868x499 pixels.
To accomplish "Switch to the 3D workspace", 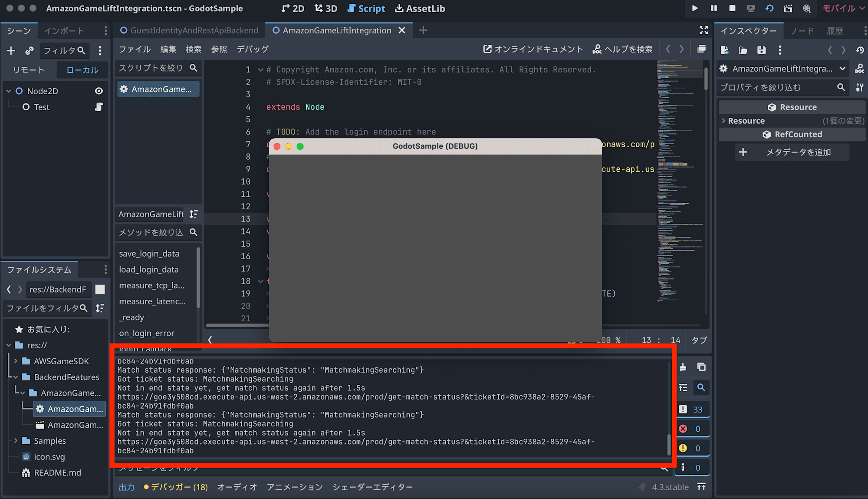I will click(326, 8).
